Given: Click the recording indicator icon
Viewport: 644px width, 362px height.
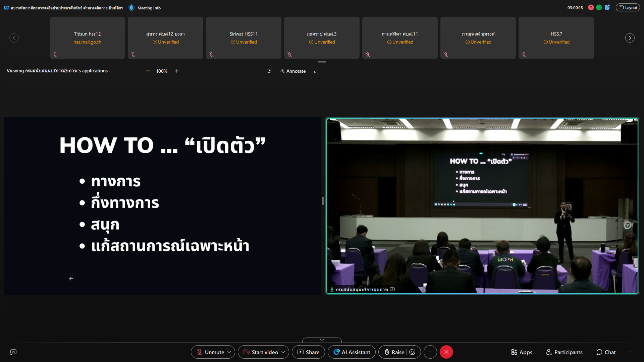Looking at the screenshot, I should (591, 7).
